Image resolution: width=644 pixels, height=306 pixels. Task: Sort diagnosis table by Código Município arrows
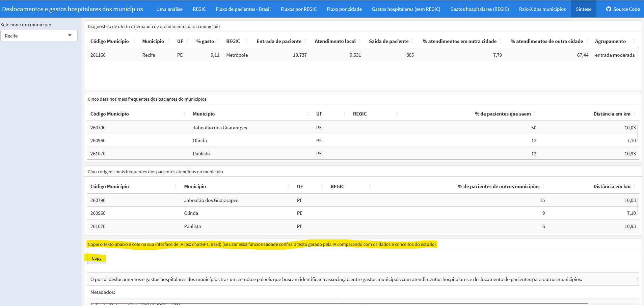point(134,41)
